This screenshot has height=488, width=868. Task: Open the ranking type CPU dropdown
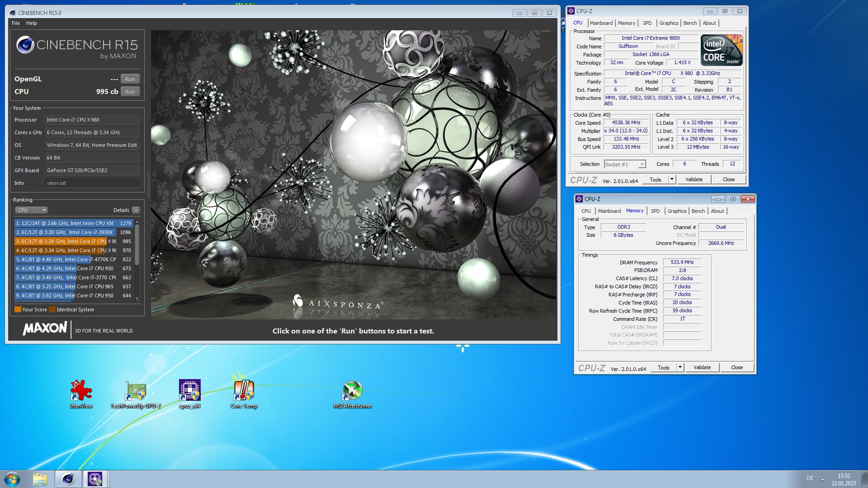pyautogui.click(x=31, y=210)
